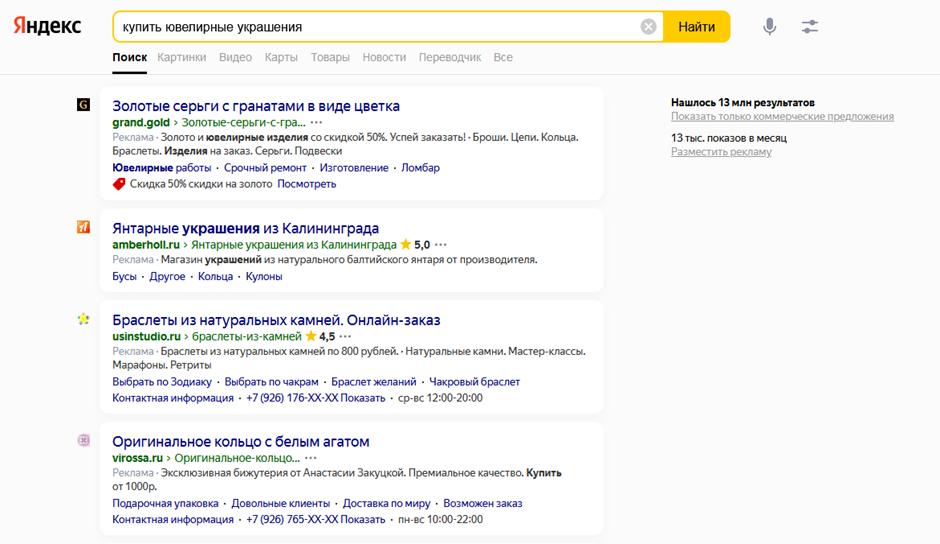Open result Браслеты из натуральных камней
940x544 pixels.
pyautogui.click(x=276, y=320)
